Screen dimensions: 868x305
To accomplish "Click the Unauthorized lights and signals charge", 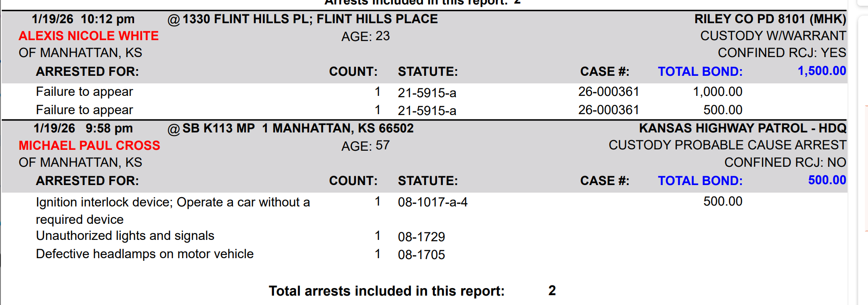I will pyautogui.click(x=125, y=235).
